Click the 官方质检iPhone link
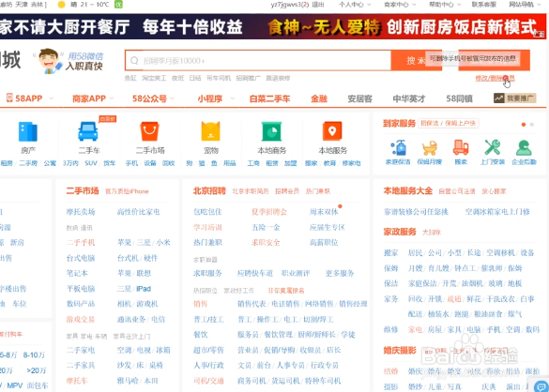Screen dimensions: 549x392 click(x=127, y=191)
